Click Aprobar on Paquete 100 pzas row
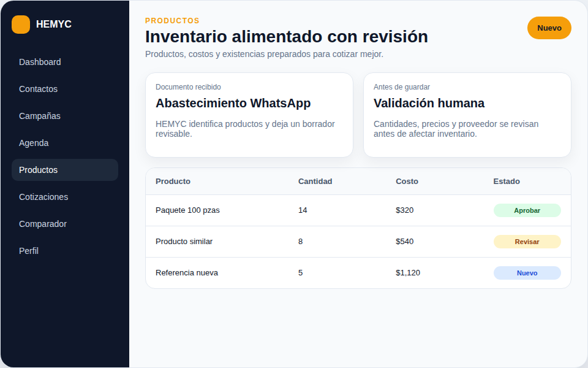 (527, 210)
